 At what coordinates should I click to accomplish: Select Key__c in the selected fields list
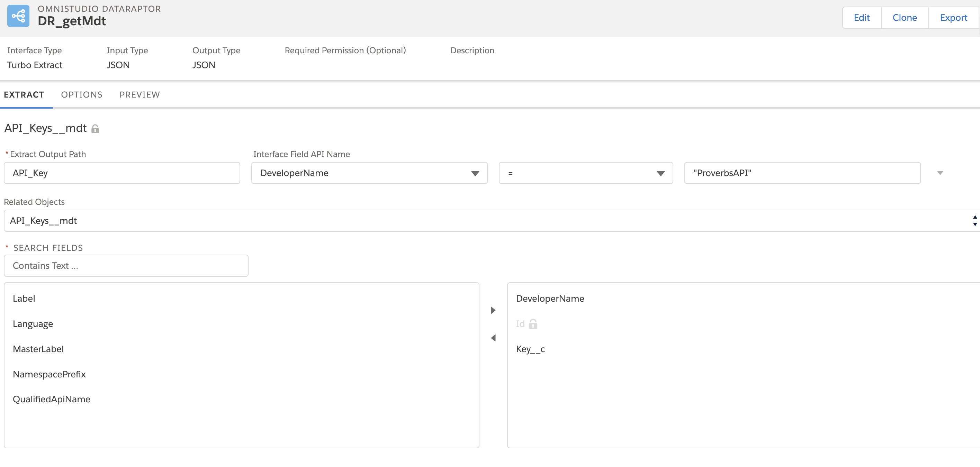coord(530,349)
